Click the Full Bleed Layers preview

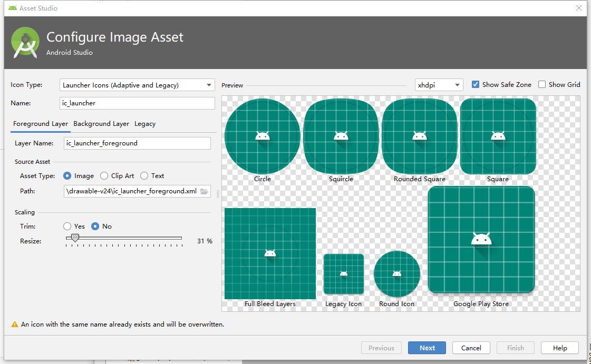pos(270,253)
